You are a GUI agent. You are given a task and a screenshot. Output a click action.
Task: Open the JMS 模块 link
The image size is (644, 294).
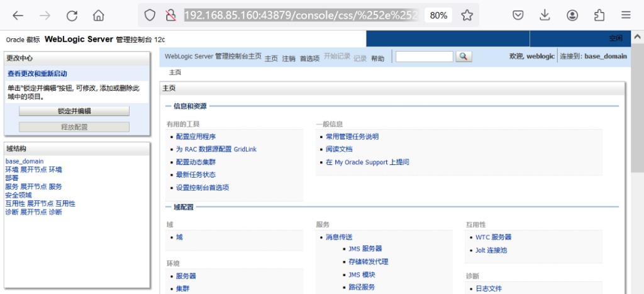click(x=362, y=274)
